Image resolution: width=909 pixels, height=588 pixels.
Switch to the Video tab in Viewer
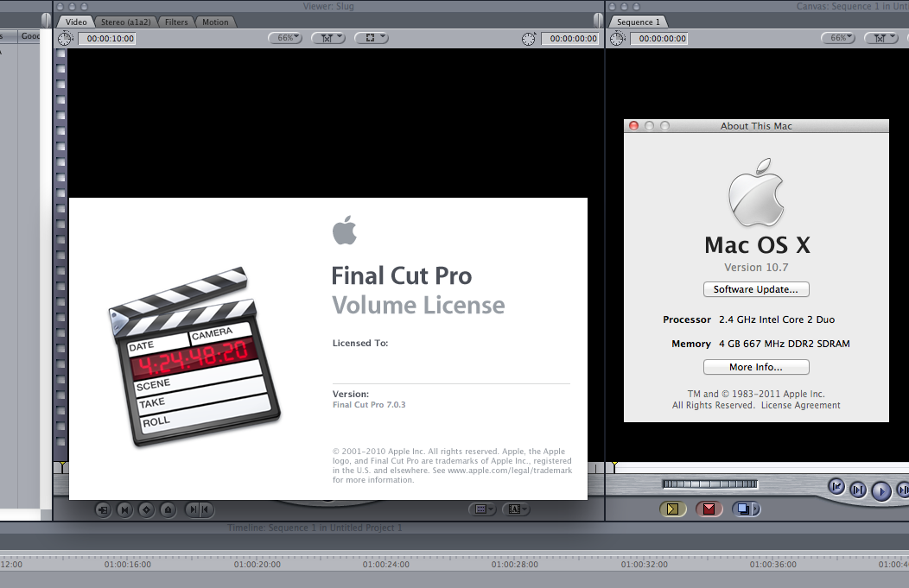tap(76, 22)
